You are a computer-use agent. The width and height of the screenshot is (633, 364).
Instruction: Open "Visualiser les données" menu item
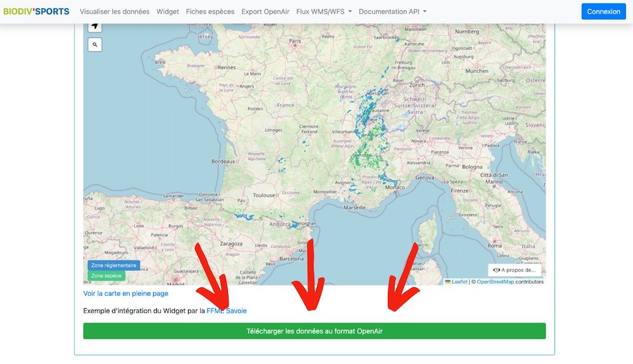115,11
